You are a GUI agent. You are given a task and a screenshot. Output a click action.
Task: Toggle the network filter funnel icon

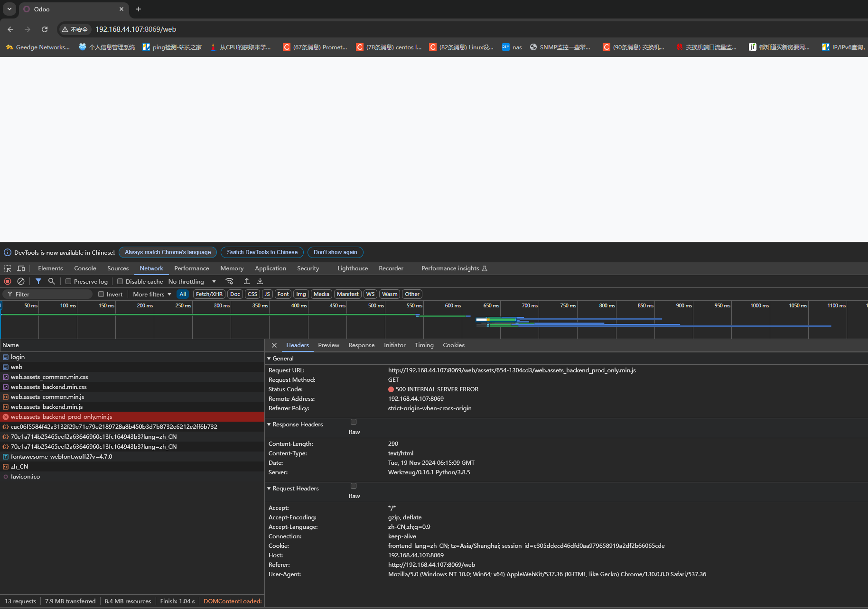tap(38, 281)
